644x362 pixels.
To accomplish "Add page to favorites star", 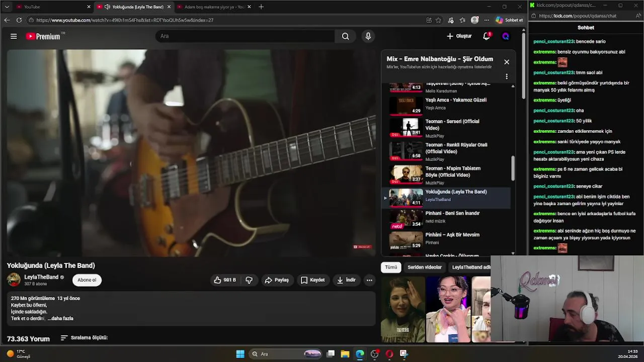I will [438, 20].
